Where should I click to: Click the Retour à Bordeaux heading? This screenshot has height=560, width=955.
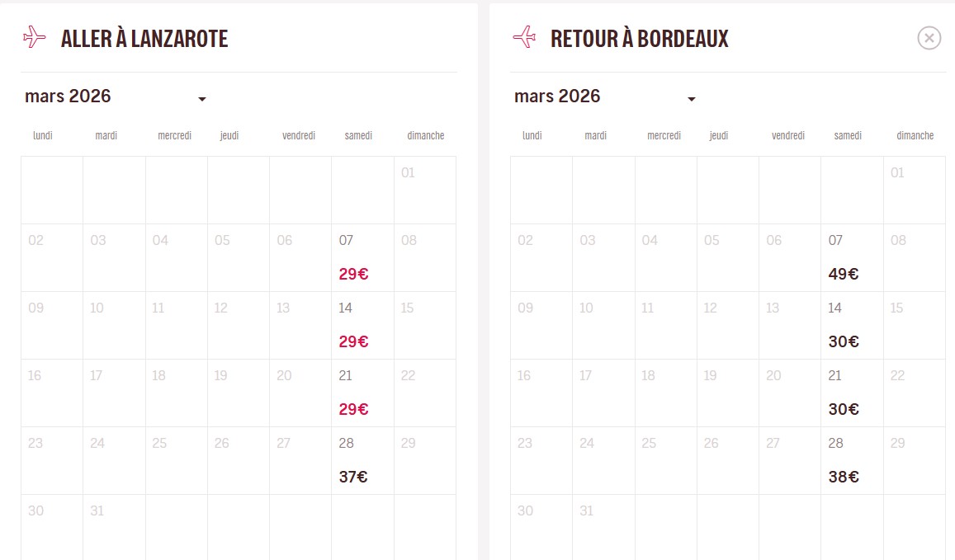[640, 39]
